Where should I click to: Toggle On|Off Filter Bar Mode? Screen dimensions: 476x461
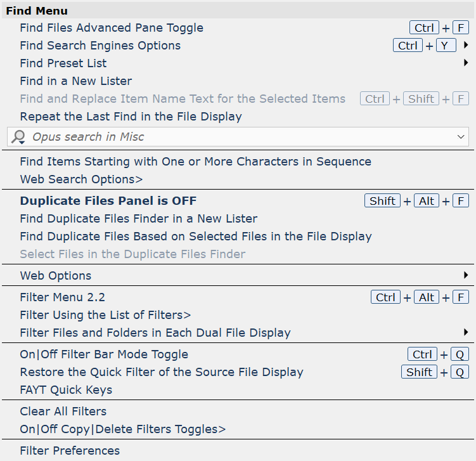[x=238, y=354]
